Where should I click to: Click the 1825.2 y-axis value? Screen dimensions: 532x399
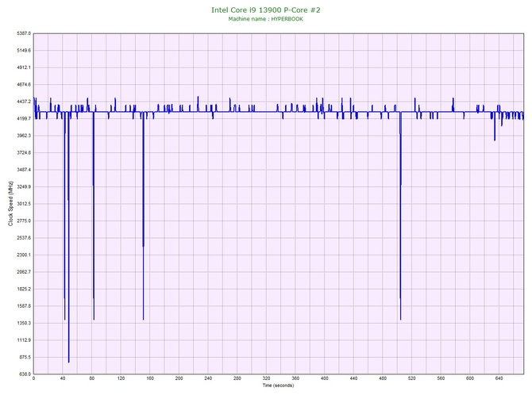pos(24,290)
